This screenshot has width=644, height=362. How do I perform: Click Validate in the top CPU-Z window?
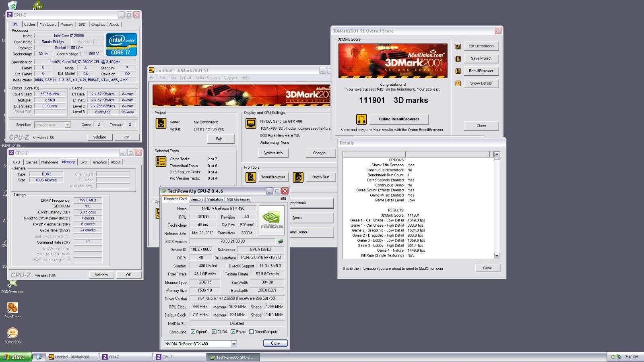click(100, 137)
